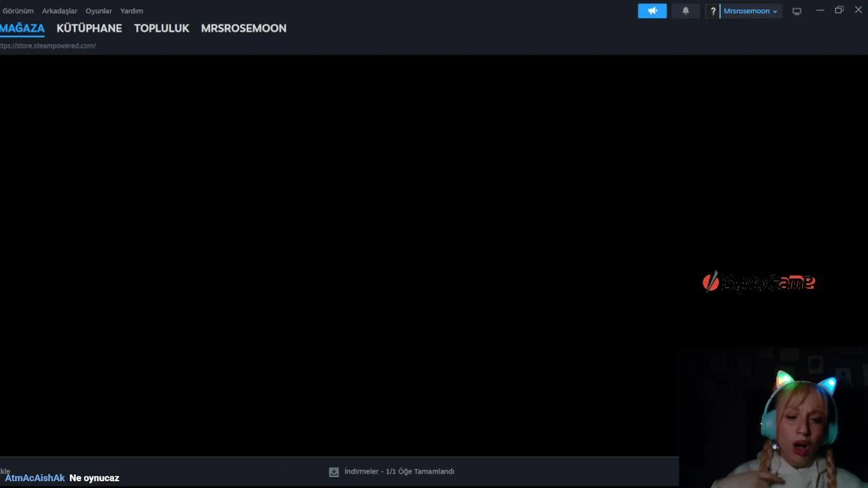Click the AtmAcAishAk chat username

click(35, 479)
